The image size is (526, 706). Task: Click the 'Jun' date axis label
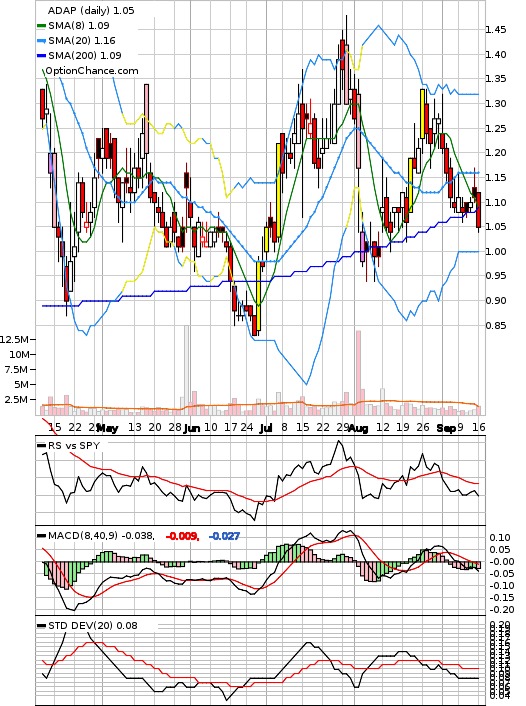tap(191, 428)
